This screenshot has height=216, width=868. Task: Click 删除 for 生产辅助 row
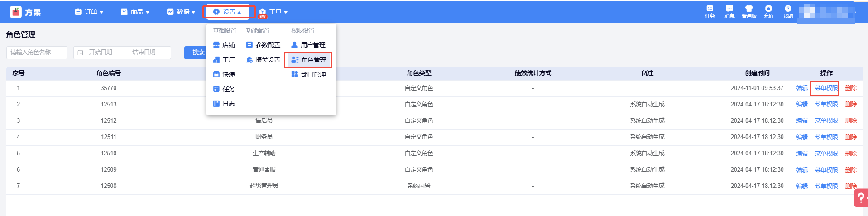pos(851,154)
